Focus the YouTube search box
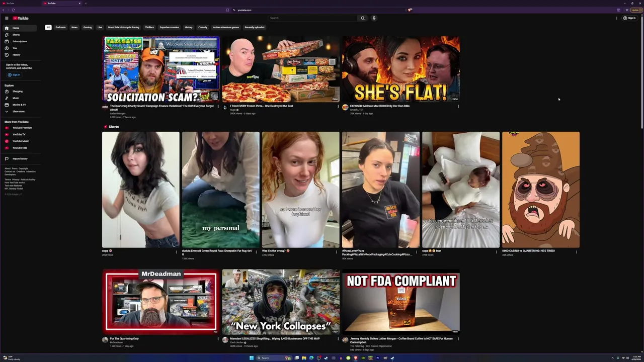The image size is (644, 362). [x=312, y=18]
